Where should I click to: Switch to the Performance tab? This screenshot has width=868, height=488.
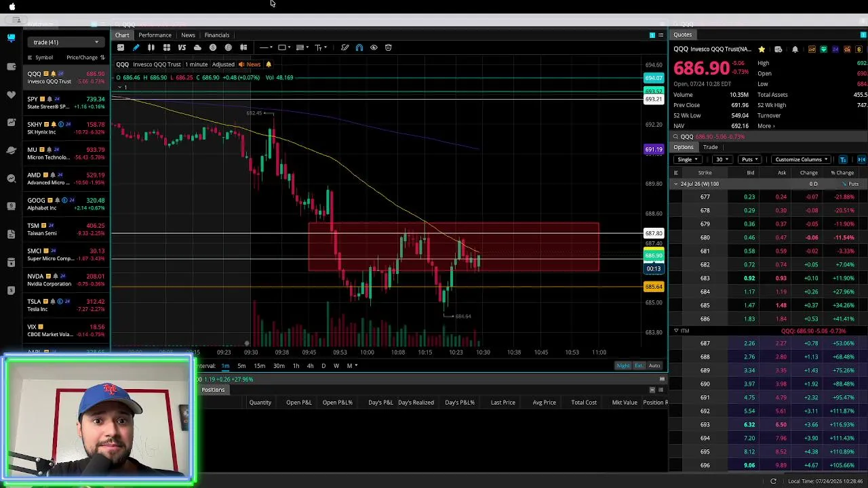[x=155, y=35]
